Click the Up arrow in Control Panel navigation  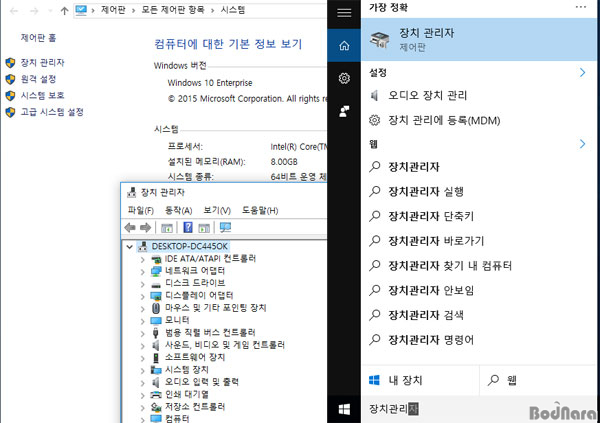[64, 11]
